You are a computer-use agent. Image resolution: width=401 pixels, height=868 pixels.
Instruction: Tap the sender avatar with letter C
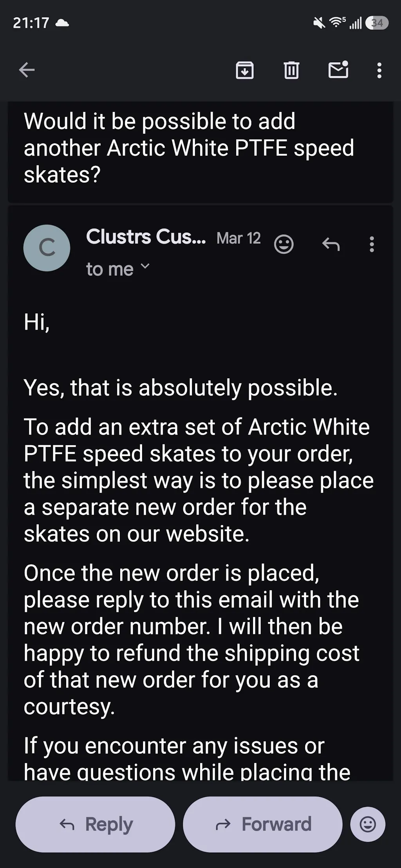[47, 248]
